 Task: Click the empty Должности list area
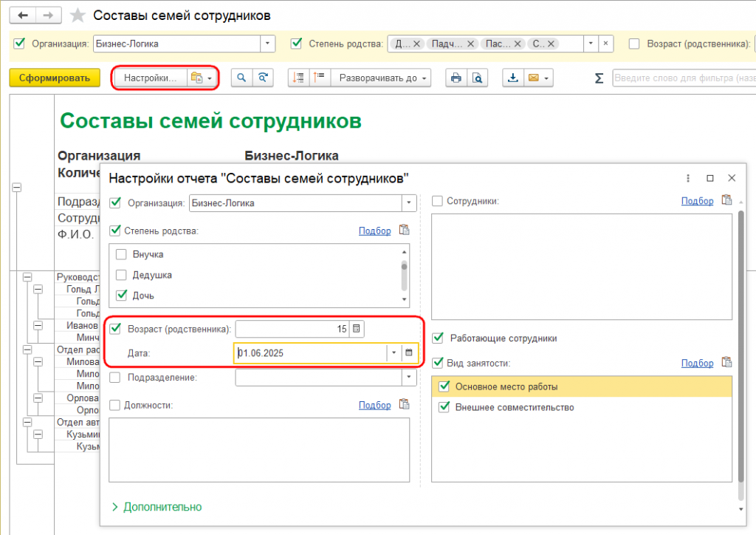[x=259, y=449]
